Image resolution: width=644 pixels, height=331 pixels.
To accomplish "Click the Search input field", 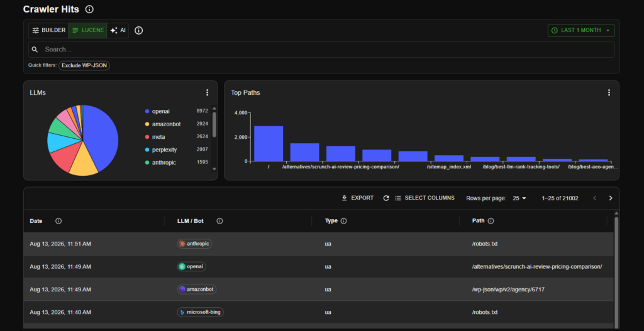I will coord(321,49).
